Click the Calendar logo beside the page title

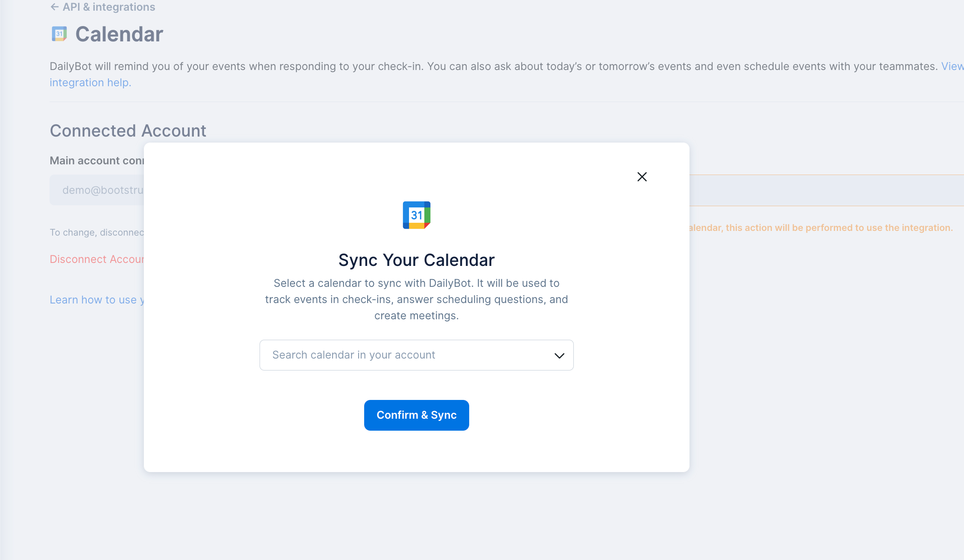pyautogui.click(x=59, y=34)
